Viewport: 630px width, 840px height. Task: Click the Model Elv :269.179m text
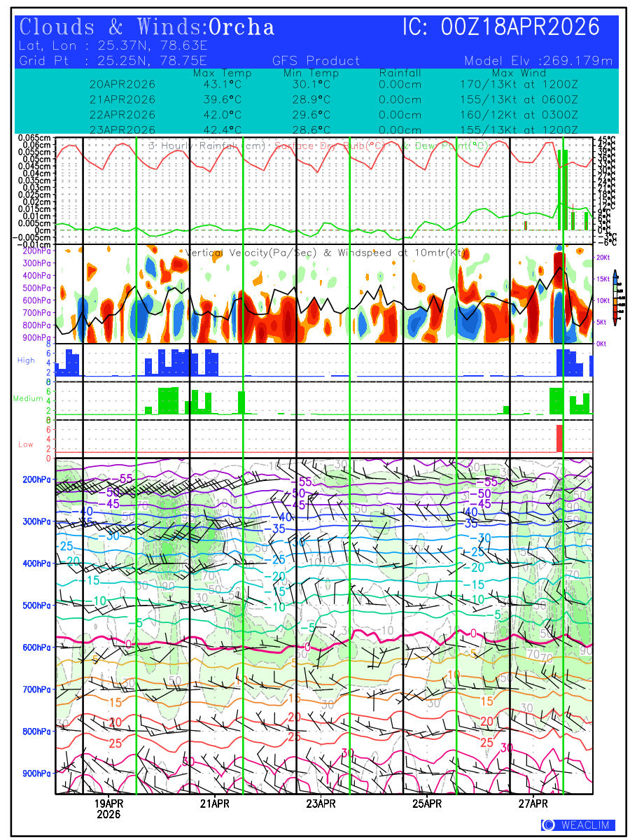tap(538, 61)
